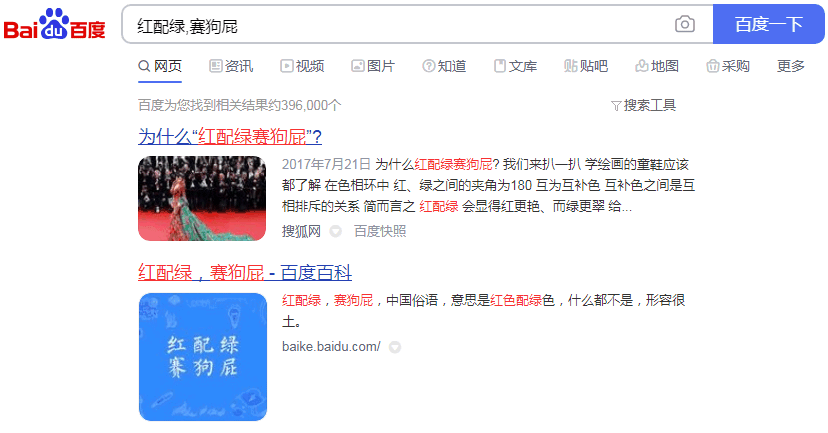Click the 百度一下 search button
Screen dimensions: 828x433
click(768, 24)
